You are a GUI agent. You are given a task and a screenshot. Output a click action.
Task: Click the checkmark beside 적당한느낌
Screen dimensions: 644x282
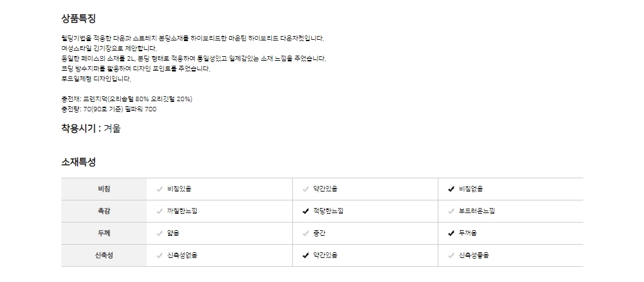tap(306, 211)
